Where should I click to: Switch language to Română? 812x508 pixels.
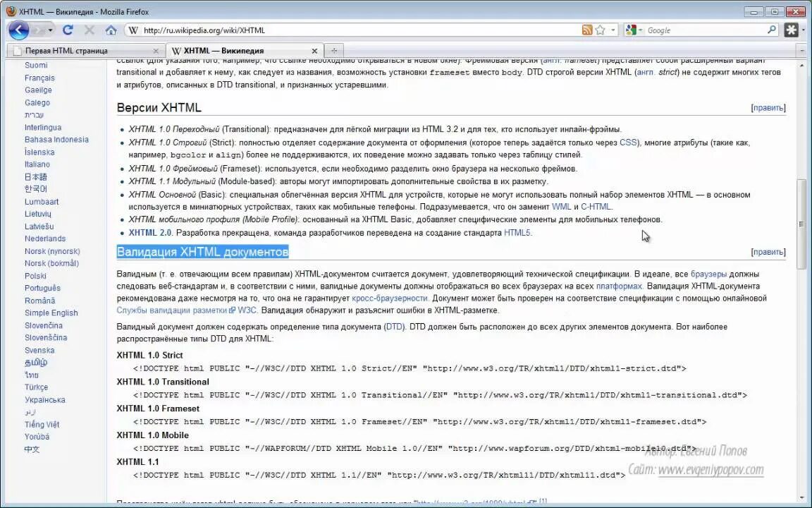coord(39,301)
